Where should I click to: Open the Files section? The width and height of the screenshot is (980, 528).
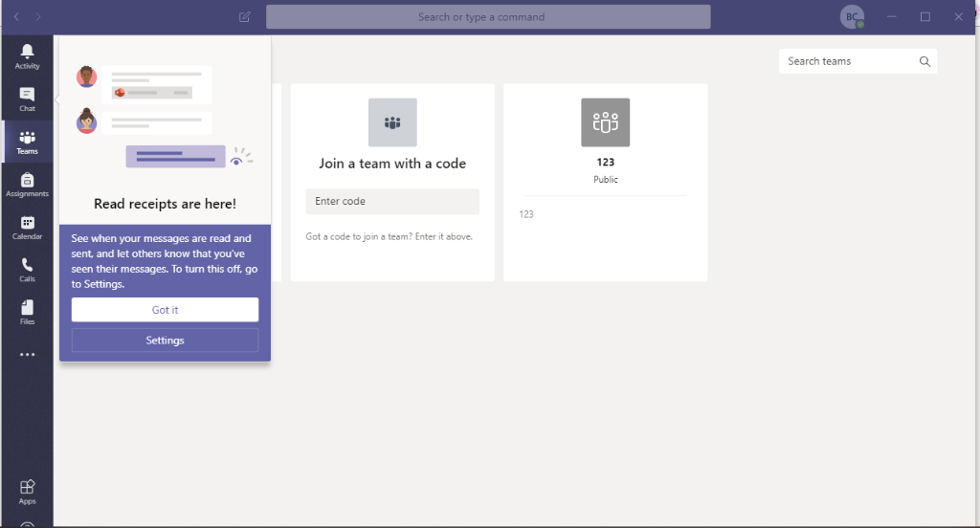[x=27, y=312]
